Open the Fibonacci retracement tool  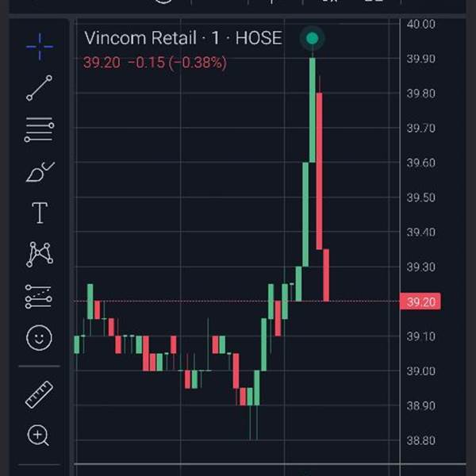coord(39,129)
